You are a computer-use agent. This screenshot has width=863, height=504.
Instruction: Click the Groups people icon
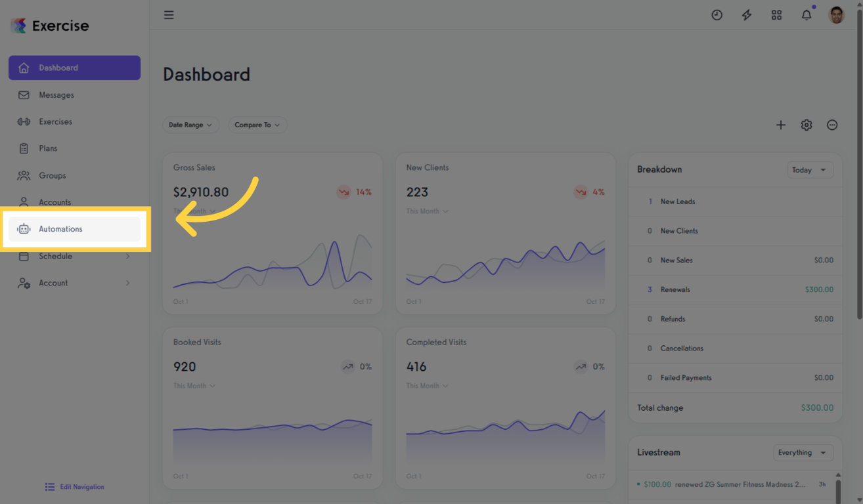[x=24, y=175]
